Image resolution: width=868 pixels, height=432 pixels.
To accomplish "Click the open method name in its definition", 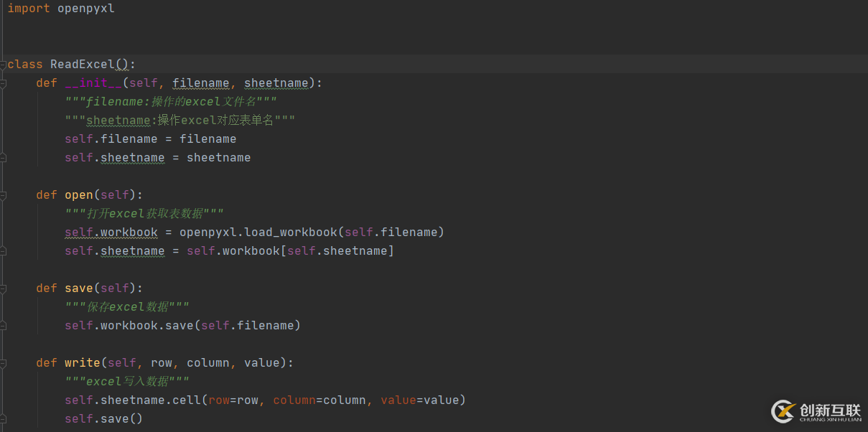I will click(x=79, y=195).
